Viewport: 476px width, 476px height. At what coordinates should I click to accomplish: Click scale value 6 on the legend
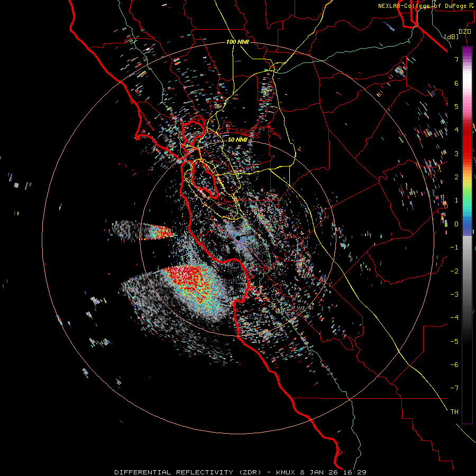point(456,83)
